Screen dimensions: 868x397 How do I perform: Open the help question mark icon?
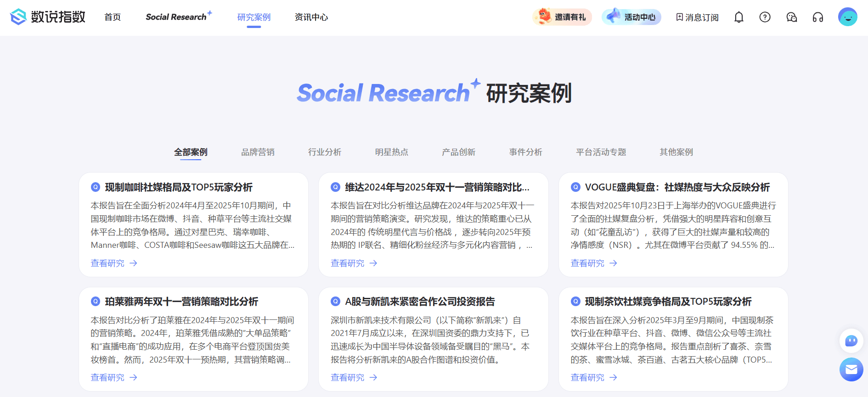click(765, 17)
